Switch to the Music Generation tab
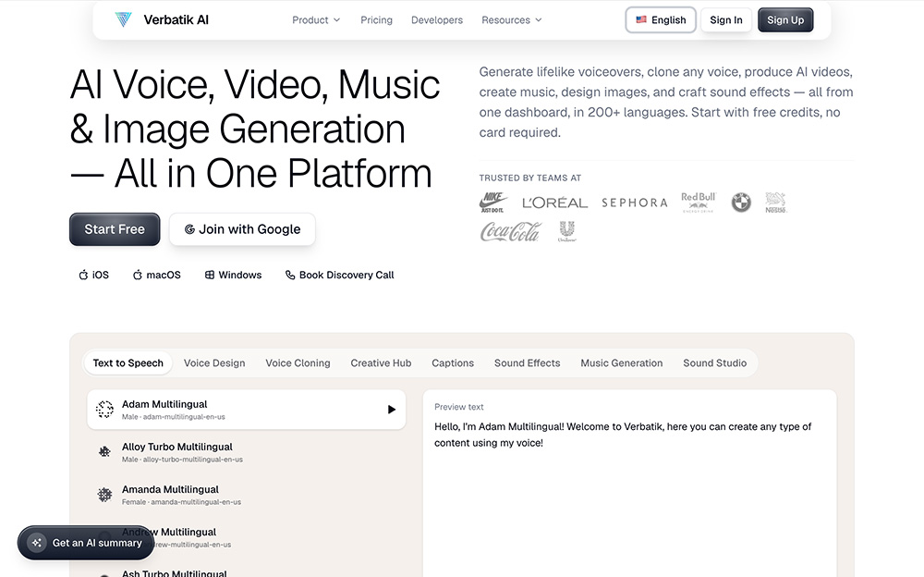Image resolution: width=924 pixels, height=577 pixels. click(622, 362)
